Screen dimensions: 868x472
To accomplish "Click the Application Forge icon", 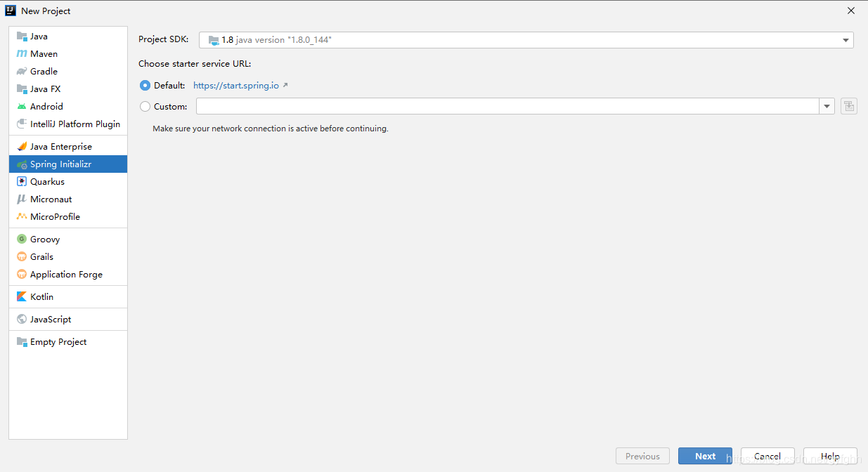I will pos(22,274).
